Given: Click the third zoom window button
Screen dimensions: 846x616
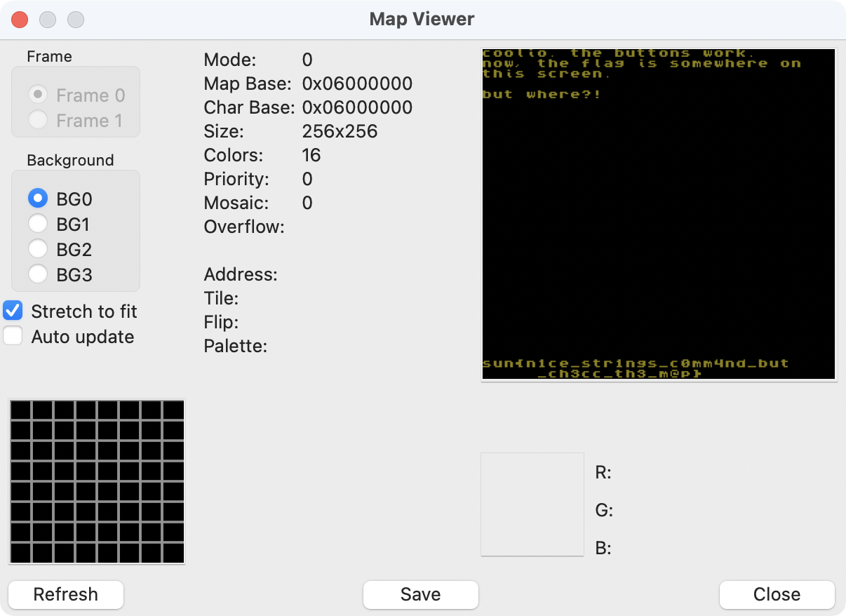Looking at the screenshot, I should [75, 19].
